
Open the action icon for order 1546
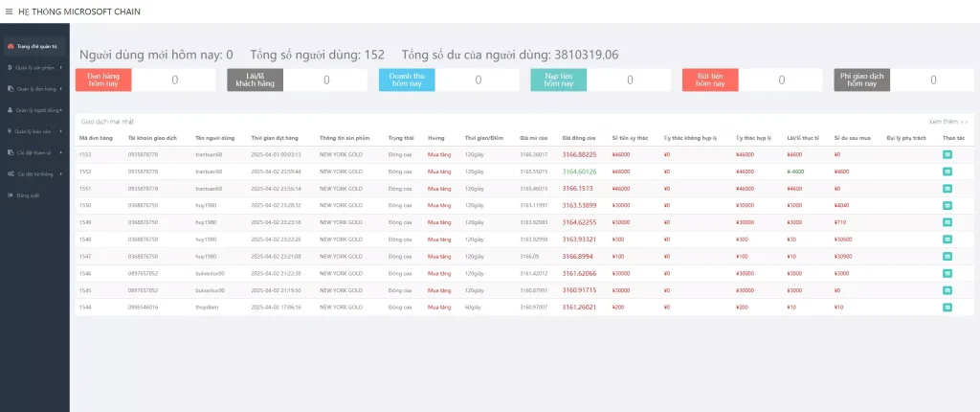point(947,274)
